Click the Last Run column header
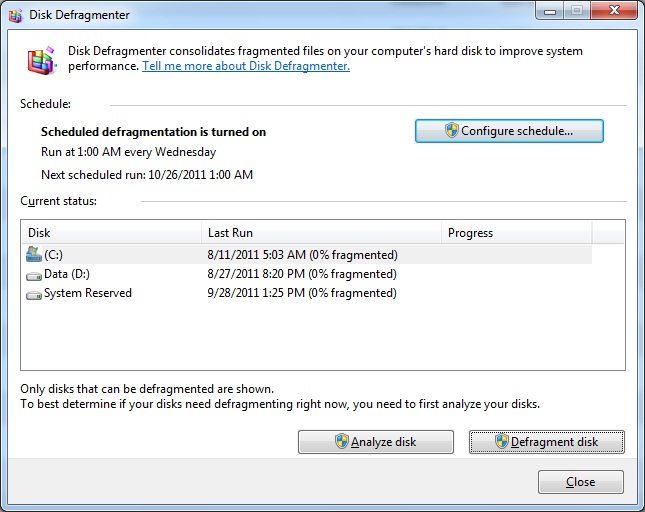Screen dimensions: 645x512 pyautogui.click(x=321, y=233)
